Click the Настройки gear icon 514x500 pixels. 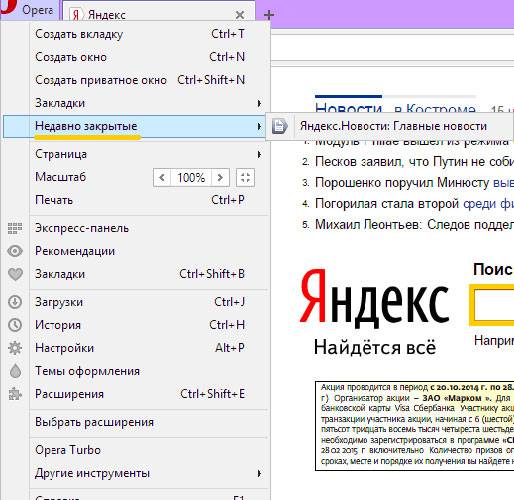point(15,348)
